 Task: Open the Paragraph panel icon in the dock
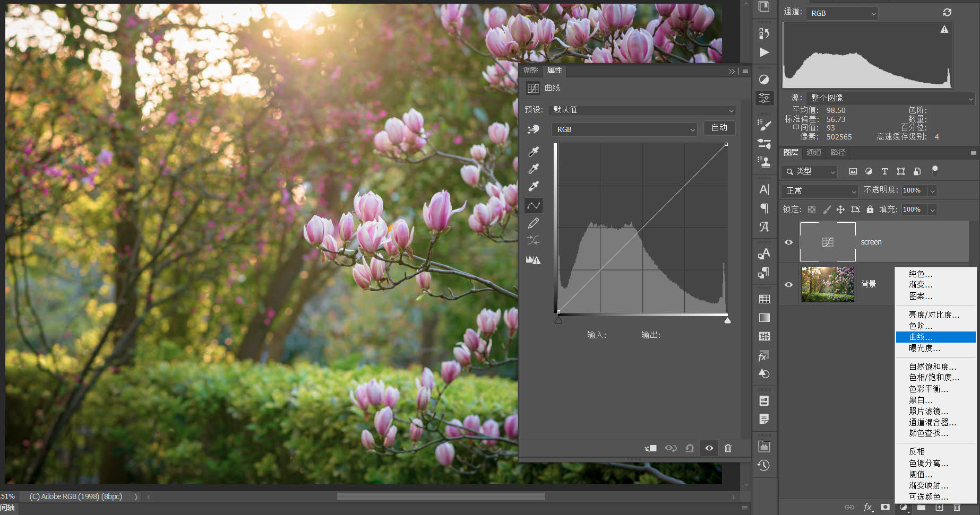point(764,208)
